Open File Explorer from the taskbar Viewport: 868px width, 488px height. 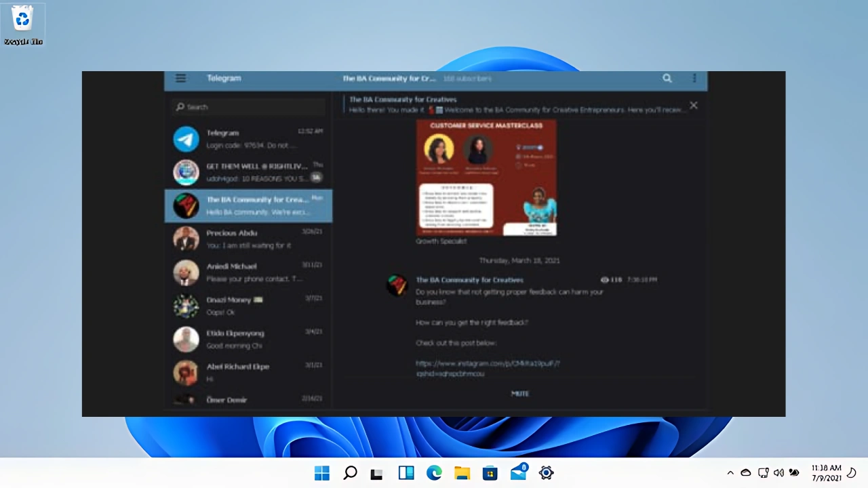(x=462, y=473)
